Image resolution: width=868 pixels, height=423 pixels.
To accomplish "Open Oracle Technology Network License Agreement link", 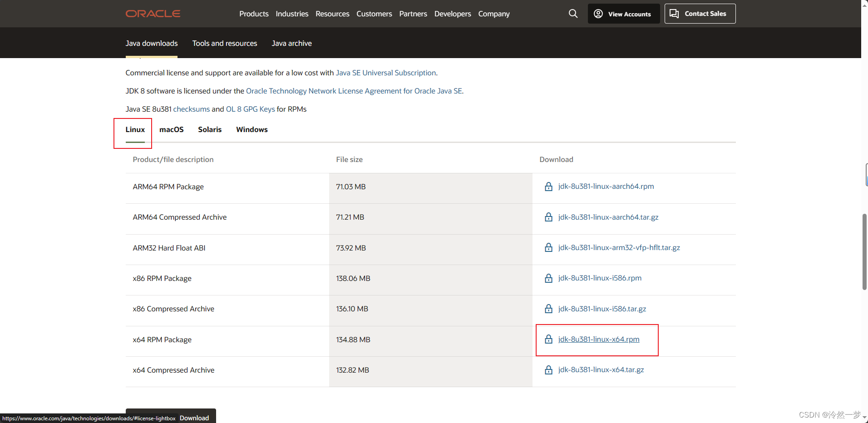I will [354, 91].
